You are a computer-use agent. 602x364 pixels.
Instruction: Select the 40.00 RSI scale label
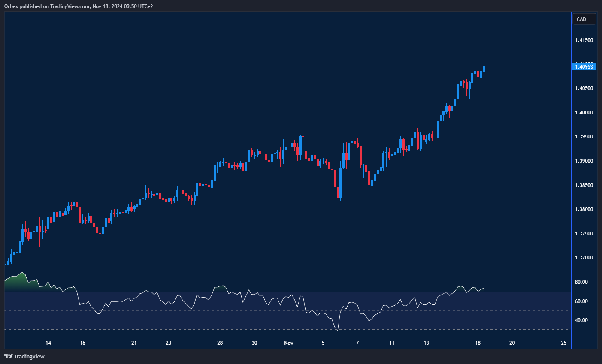581,320
